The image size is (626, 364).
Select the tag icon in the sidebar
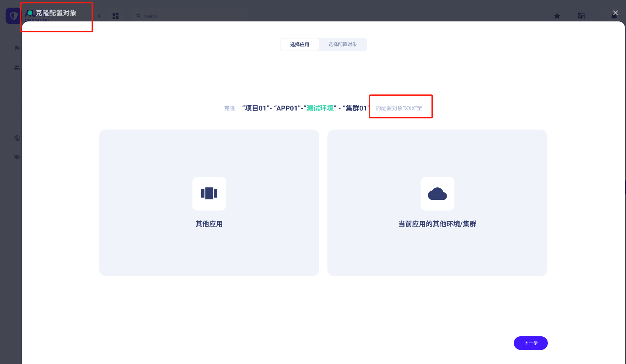point(17,157)
